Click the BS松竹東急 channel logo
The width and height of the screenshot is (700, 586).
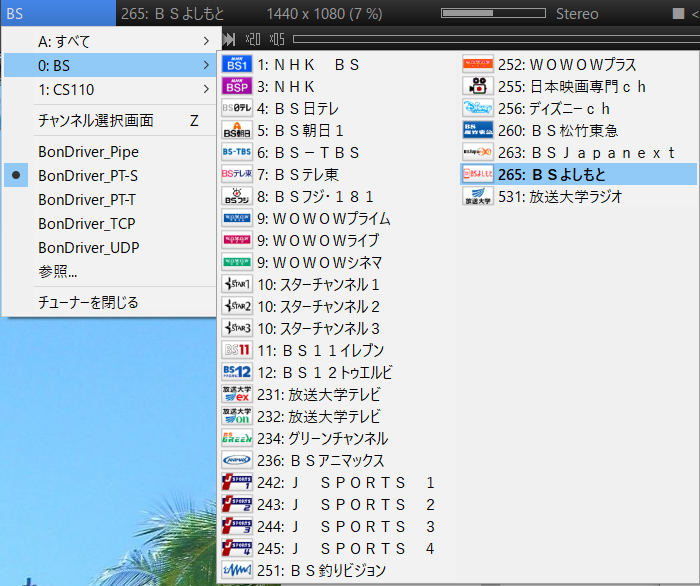point(478,130)
